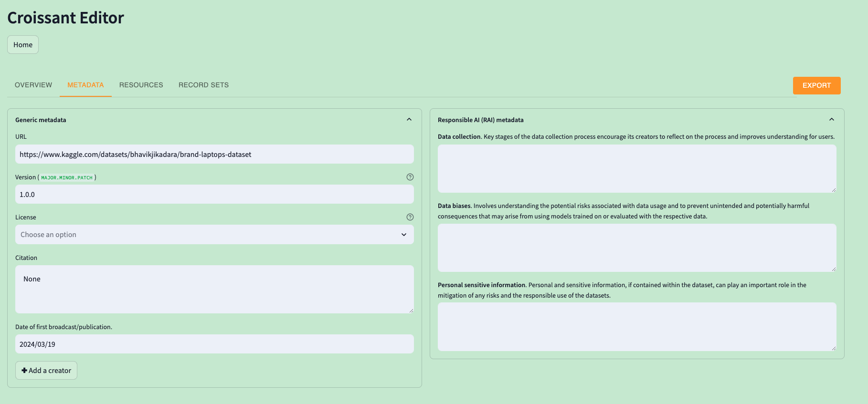Select the publication date field 2024/03/19
Viewport: 868px width, 404px height.
[214, 344]
